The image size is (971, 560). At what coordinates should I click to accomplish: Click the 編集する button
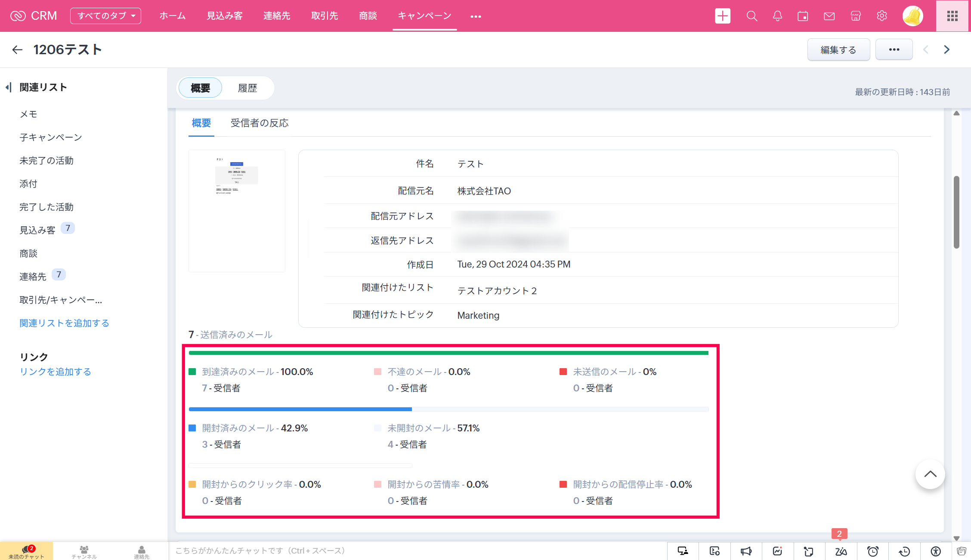pos(838,49)
